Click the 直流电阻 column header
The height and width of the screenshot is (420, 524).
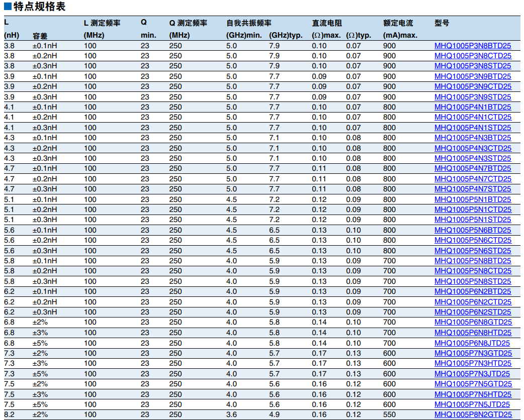coord(326,23)
